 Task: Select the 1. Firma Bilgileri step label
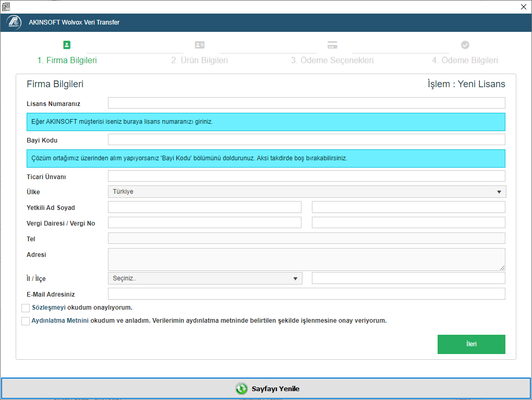tap(67, 61)
